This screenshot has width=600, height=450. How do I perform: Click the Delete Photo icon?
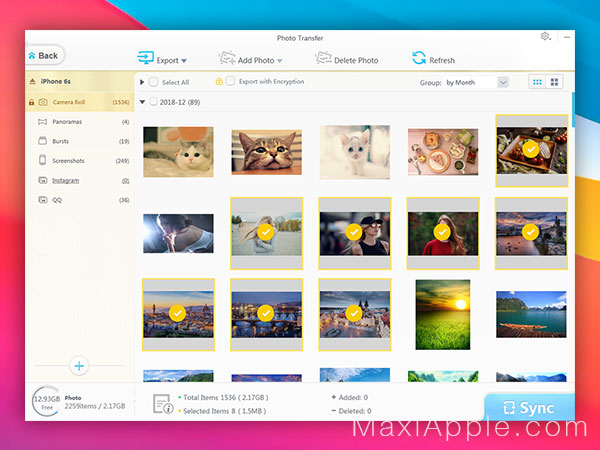(323, 58)
